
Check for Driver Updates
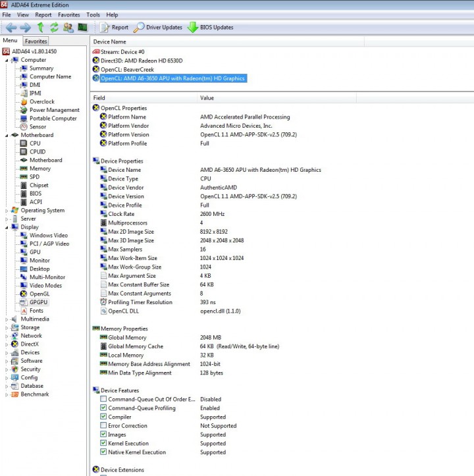coord(158,28)
